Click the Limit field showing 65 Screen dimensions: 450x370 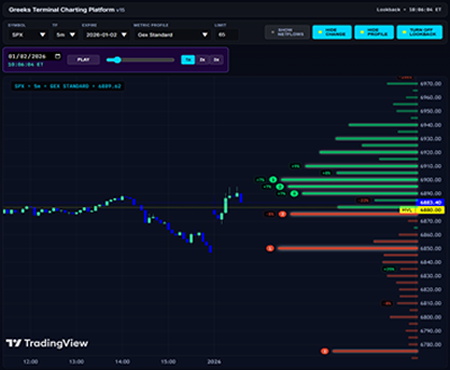coord(226,35)
